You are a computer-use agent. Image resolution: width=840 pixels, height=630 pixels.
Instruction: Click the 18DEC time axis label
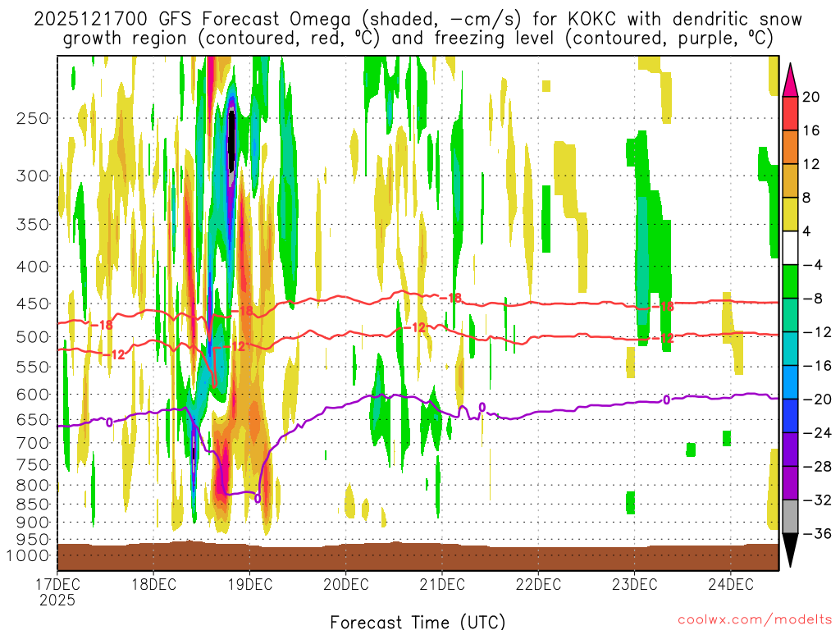(x=153, y=584)
